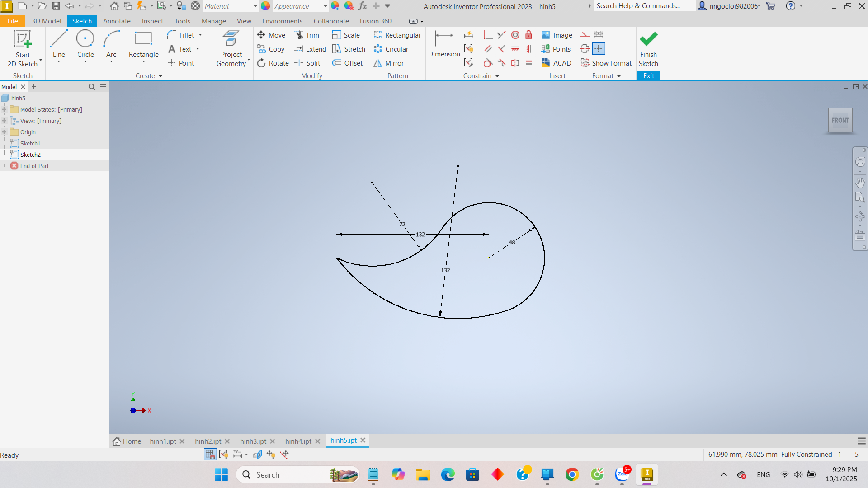
Task: Select the Circle sketch tool
Action: [85, 45]
